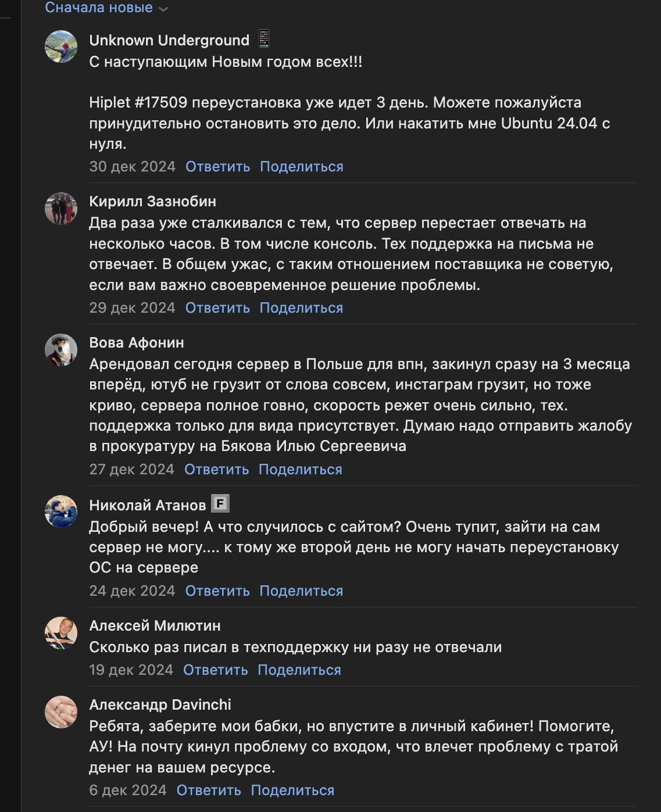
Task: Click Вова Афонин's dog avatar
Action: (61, 349)
